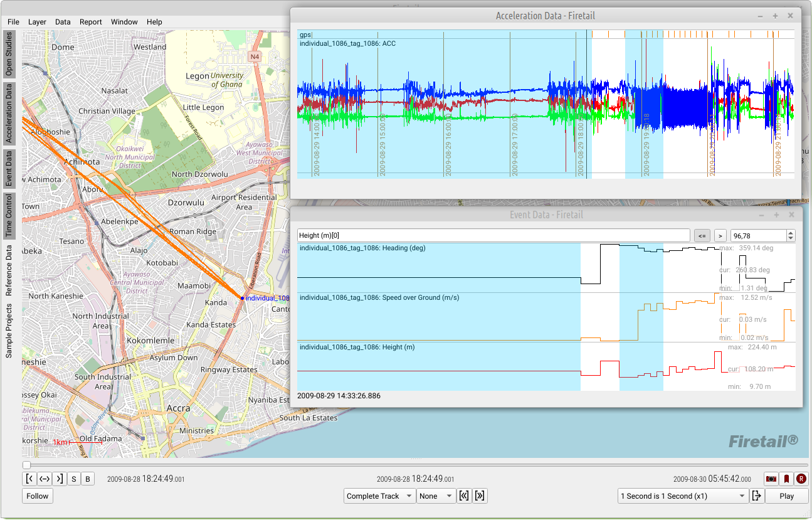Click the > button in Event Data
The image size is (812, 520).
click(x=720, y=236)
